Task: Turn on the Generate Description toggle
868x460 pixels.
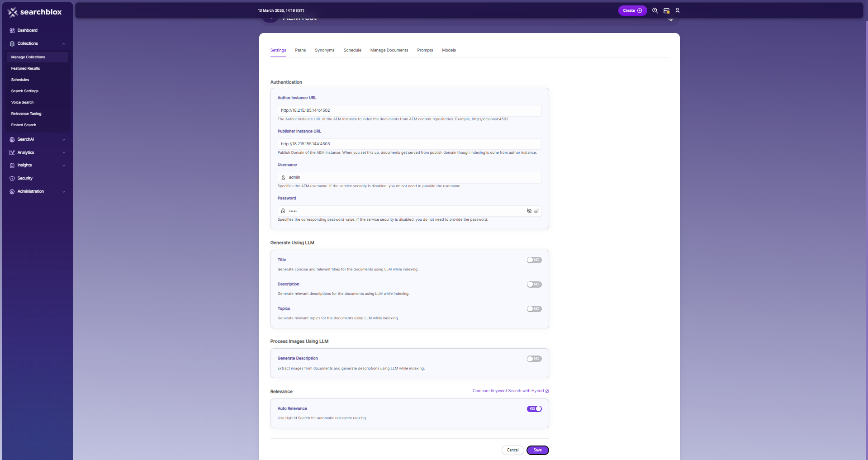Action: [534, 359]
